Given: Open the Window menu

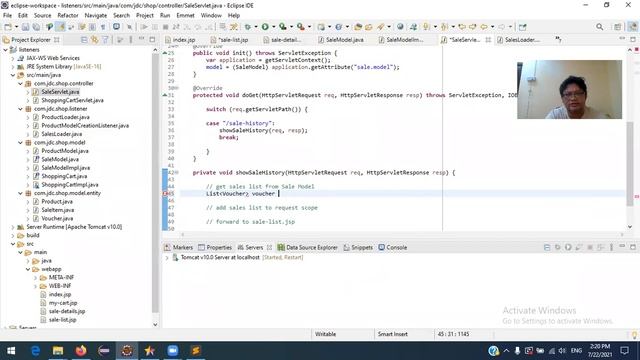Looking at the screenshot, I should click(211, 16).
